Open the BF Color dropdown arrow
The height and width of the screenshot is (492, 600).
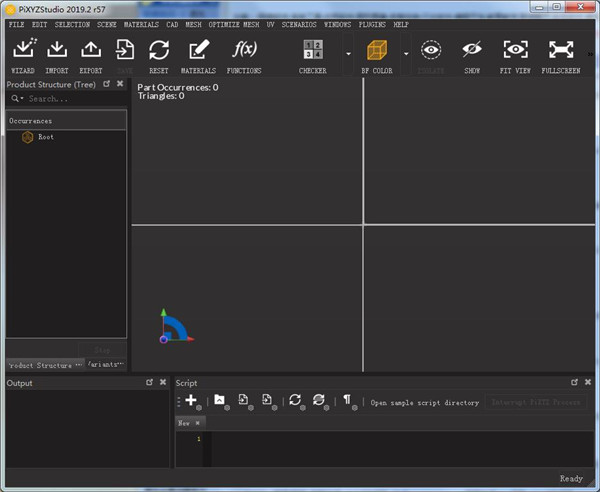406,53
